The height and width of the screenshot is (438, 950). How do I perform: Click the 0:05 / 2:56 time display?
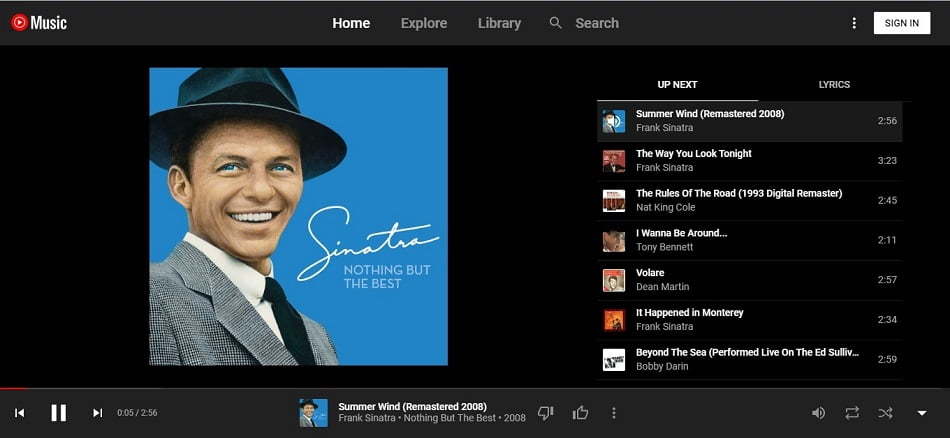coord(138,413)
